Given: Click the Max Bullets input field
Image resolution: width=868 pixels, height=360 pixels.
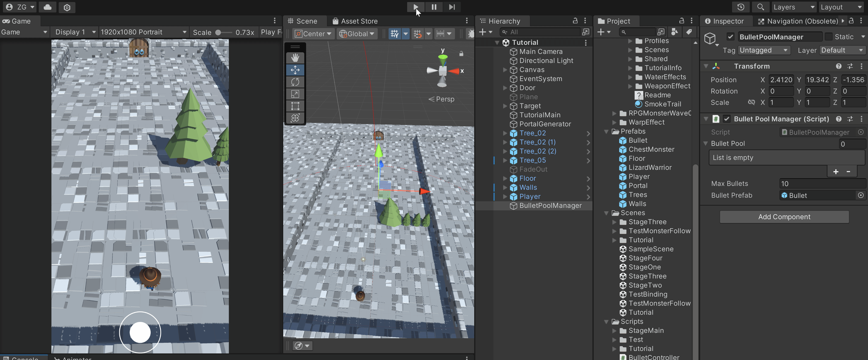Looking at the screenshot, I should (822, 184).
